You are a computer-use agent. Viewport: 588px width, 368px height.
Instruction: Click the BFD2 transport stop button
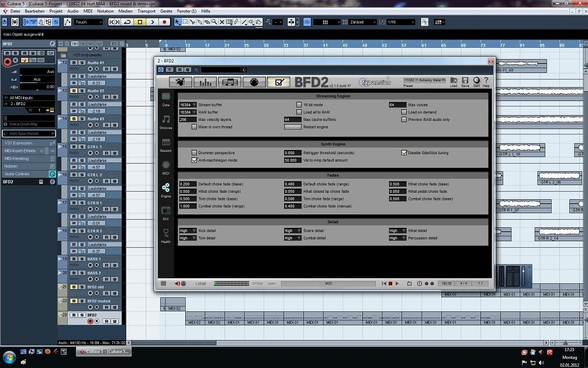coord(390,284)
